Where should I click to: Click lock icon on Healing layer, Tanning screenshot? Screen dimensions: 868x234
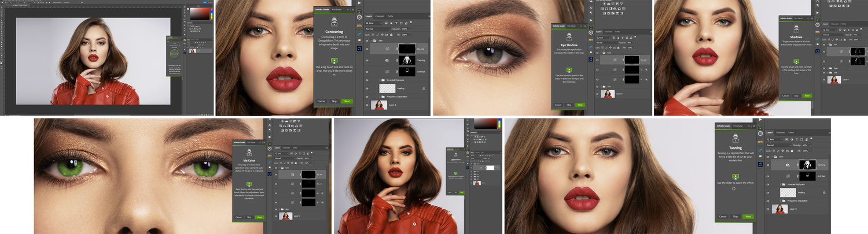pyautogui.click(x=824, y=192)
